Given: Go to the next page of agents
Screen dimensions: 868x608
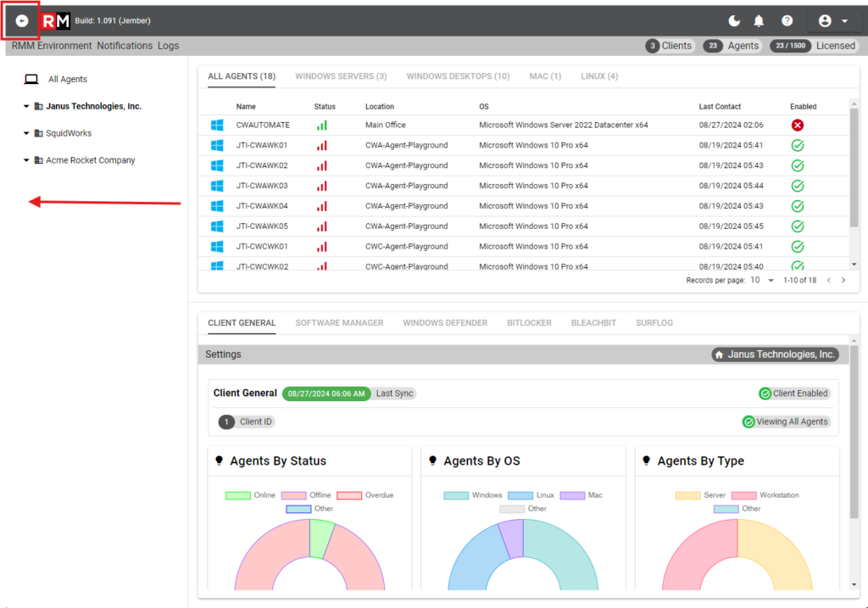Looking at the screenshot, I should coord(843,281).
